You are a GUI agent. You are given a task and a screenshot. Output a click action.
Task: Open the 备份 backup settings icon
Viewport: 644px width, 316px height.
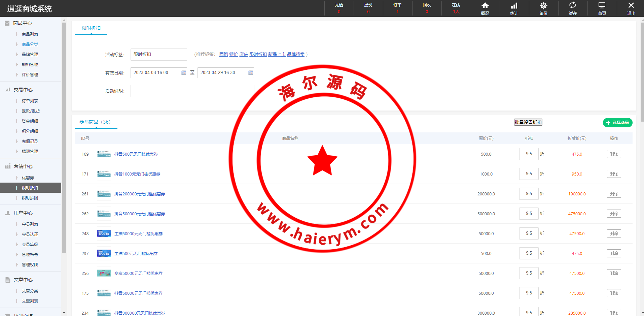[x=543, y=8]
